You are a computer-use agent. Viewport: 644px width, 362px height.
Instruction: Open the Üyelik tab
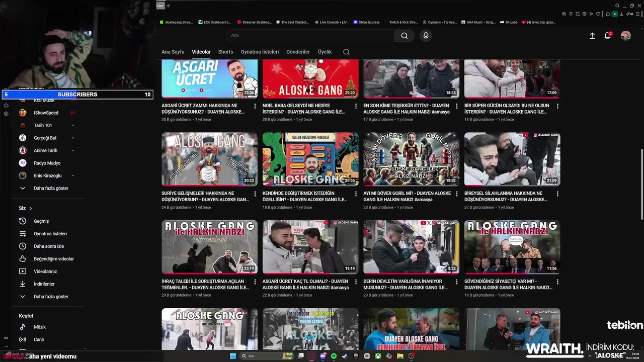325,52
